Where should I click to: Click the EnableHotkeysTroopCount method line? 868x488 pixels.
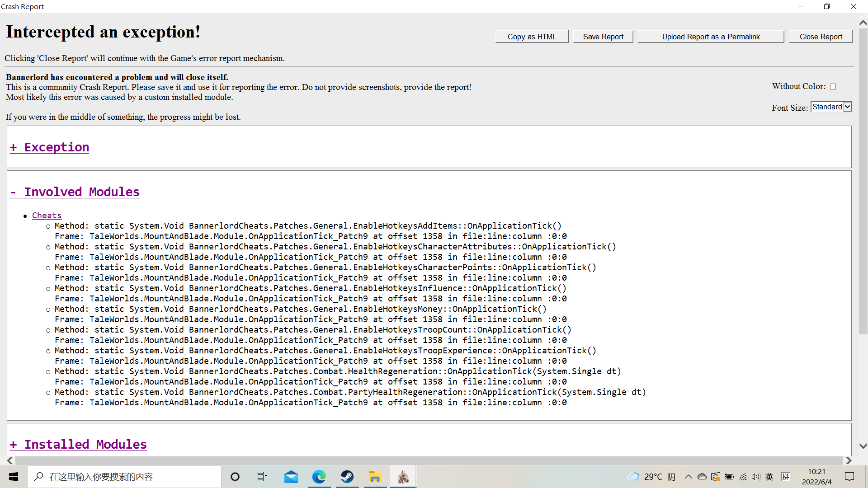click(x=313, y=330)
